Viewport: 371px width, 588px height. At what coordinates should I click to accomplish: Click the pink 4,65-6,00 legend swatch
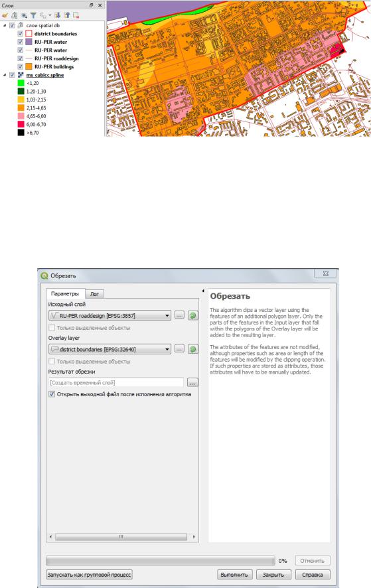21,116
